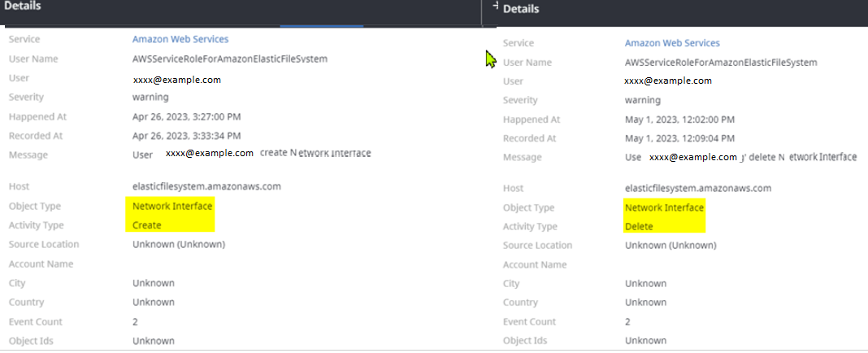Screen dimensions: 868x353
Task: Click the right panel's AWSServiceRoleForAmazonElasticFileSystem user name
Action: click(x=721, y=63)
